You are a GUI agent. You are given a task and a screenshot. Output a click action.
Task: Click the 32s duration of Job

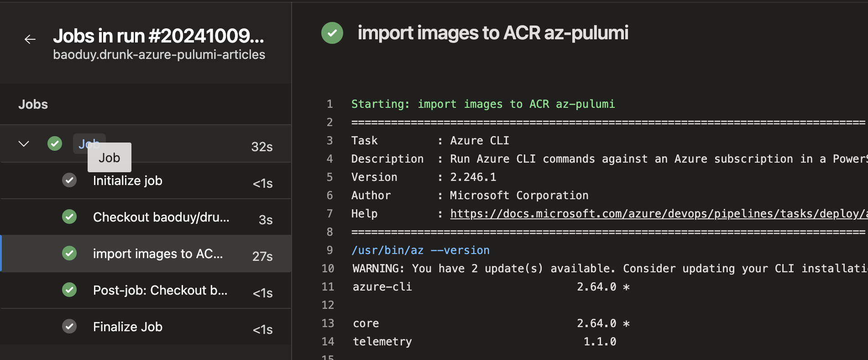click(x=262, y=147)
